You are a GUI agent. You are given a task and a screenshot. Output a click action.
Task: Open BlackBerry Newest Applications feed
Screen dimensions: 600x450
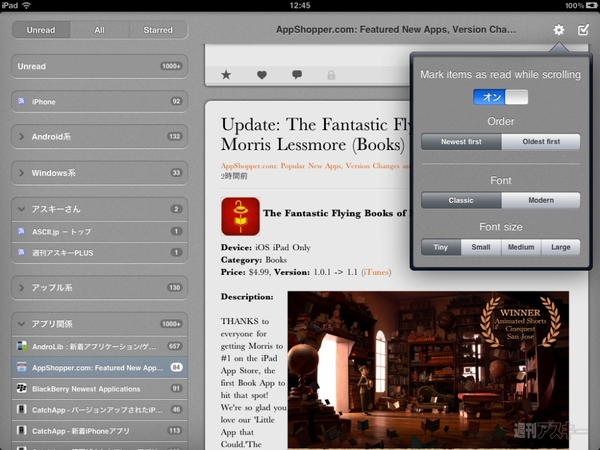pyautogui.click(x=99, y=388)
